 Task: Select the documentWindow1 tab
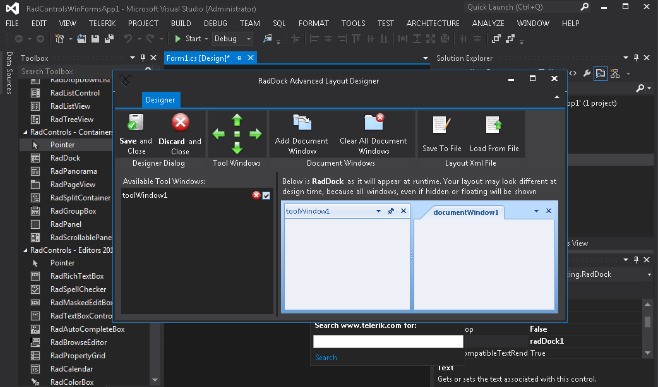(x=465, y=212)
